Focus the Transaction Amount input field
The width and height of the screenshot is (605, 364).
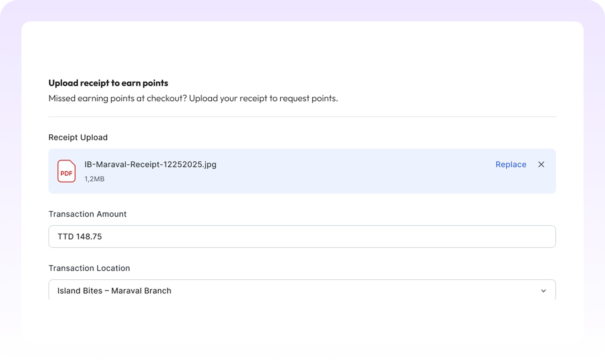(302, 236)
